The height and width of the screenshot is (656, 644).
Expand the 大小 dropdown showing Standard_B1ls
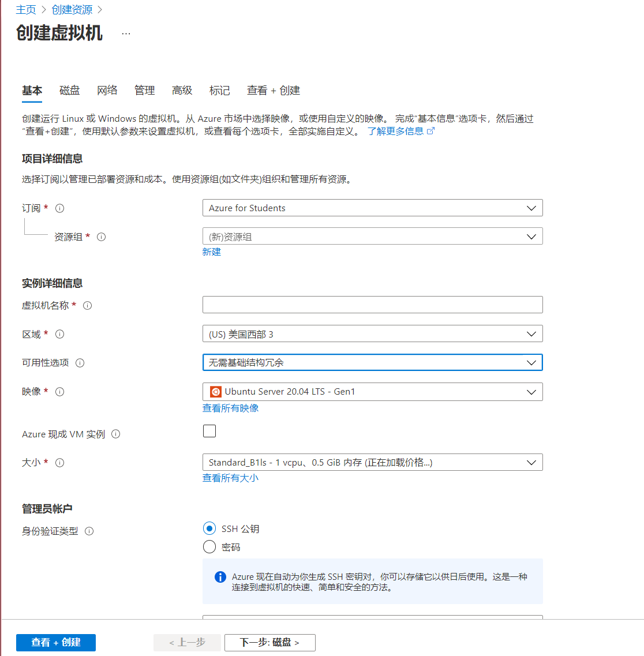tap(372, 462)
